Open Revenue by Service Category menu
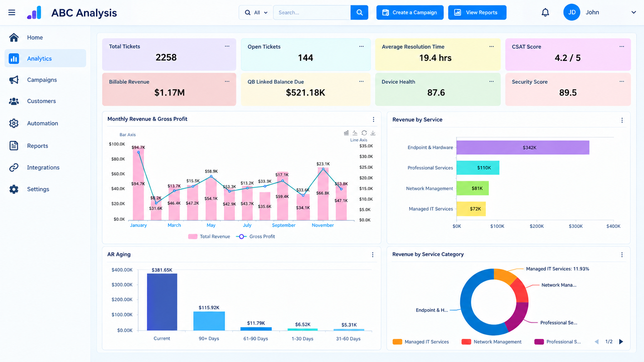The height and width of the screenshot is (362, 644). (622, 255)
